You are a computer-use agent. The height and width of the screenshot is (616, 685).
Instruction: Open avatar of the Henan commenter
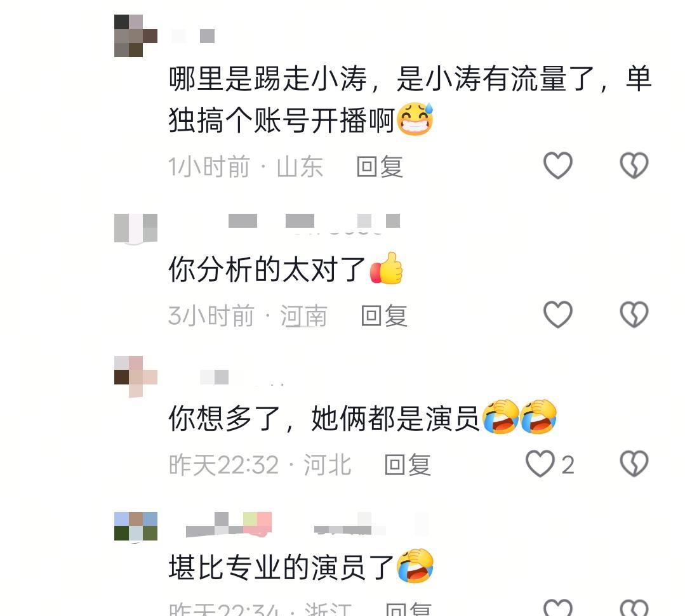pos(135,228)
